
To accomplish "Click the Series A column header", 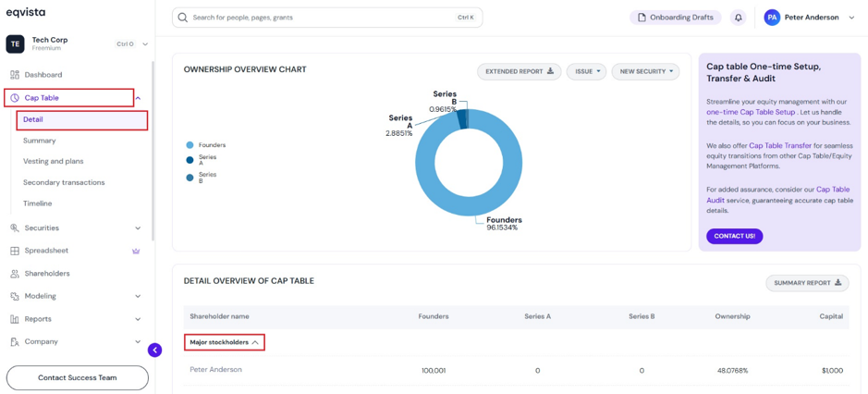I will pos(537,316).
